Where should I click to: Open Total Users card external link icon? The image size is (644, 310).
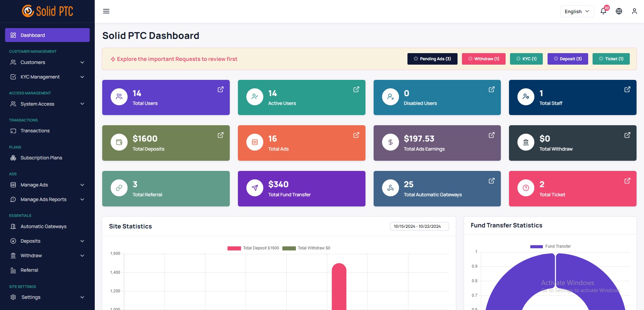tap(220, 89)
